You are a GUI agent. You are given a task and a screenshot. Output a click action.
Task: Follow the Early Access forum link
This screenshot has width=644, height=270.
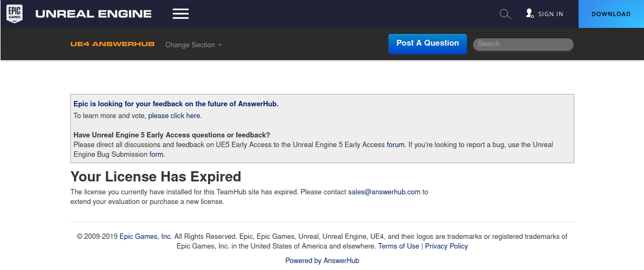tap(396, 144)
